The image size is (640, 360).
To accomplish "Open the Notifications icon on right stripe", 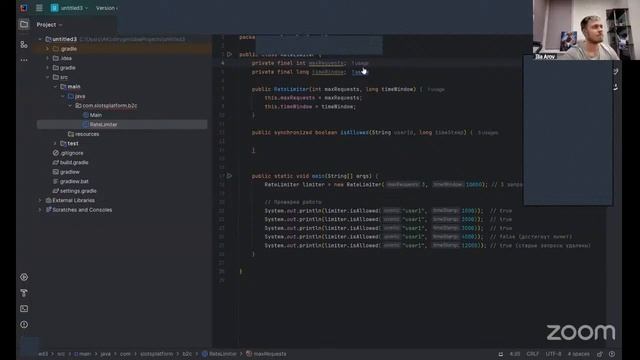I will click(616, 72).
